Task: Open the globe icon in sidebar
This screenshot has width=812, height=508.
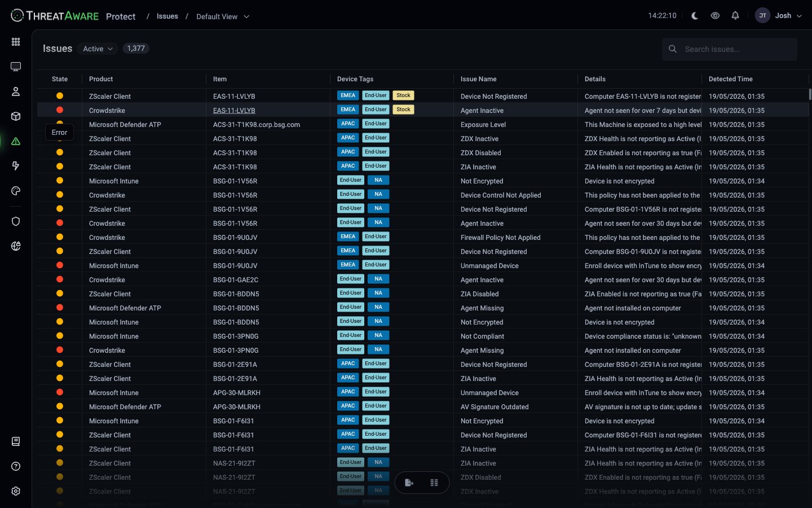Action: [16, 246]
